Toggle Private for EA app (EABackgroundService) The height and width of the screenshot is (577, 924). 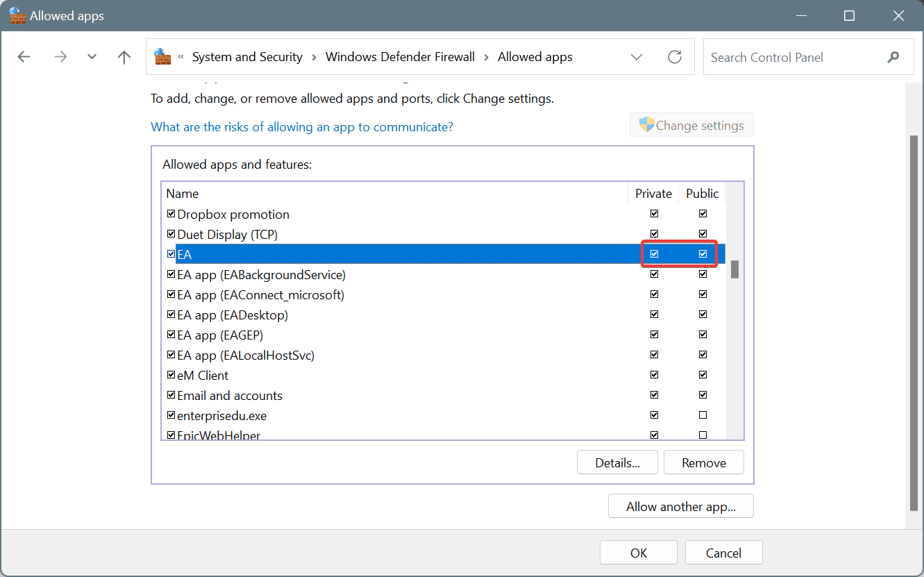[654, 274]
